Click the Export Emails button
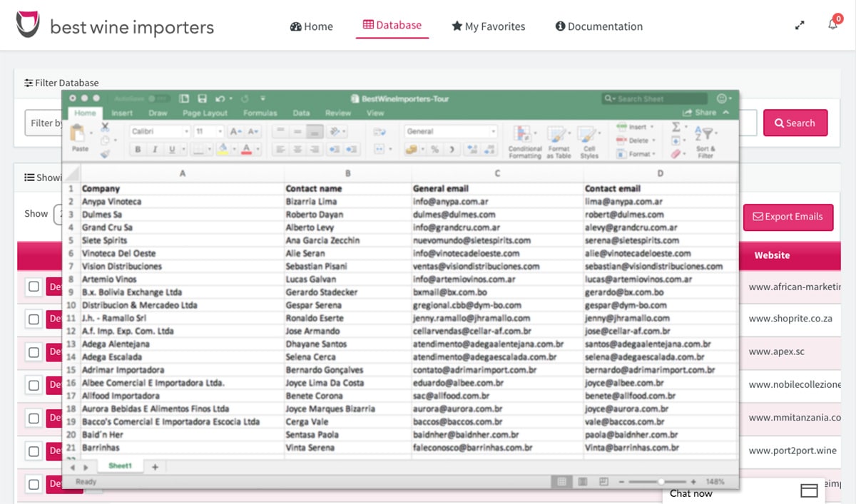The width and height of the screenshot is (856, 504). 788,217
